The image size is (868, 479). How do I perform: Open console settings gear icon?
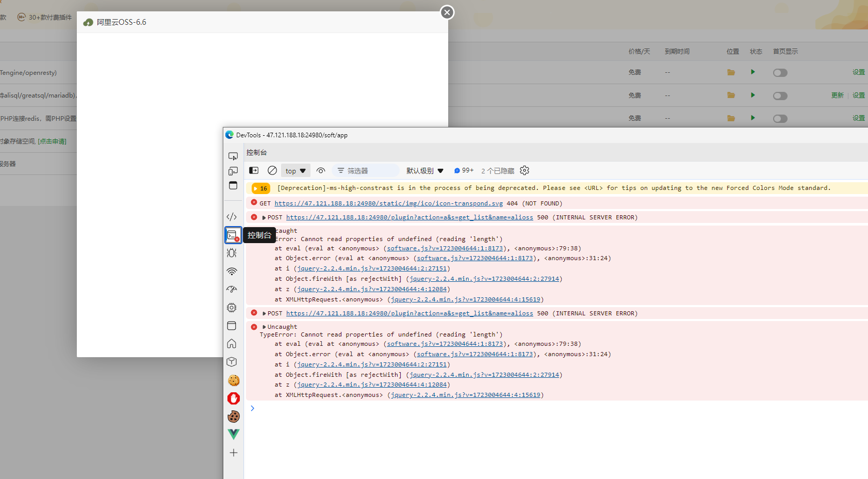coord(525,170)
